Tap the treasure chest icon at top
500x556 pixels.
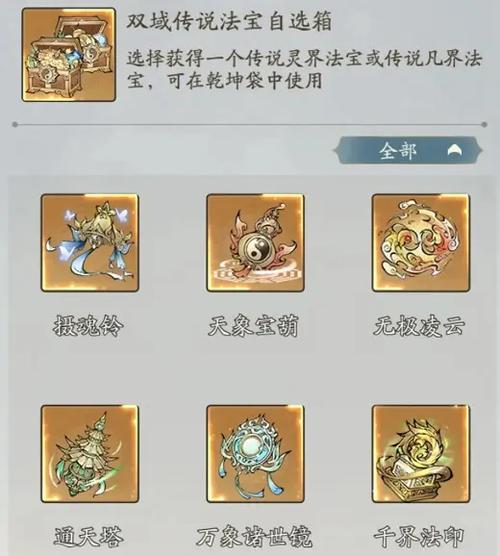pos(69,55)
